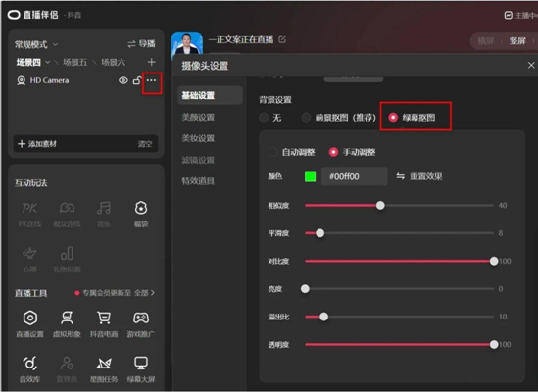538x392 pixels.
Task: Select 前景抠图 foreground matting option
Action: [x=306, y=118]
